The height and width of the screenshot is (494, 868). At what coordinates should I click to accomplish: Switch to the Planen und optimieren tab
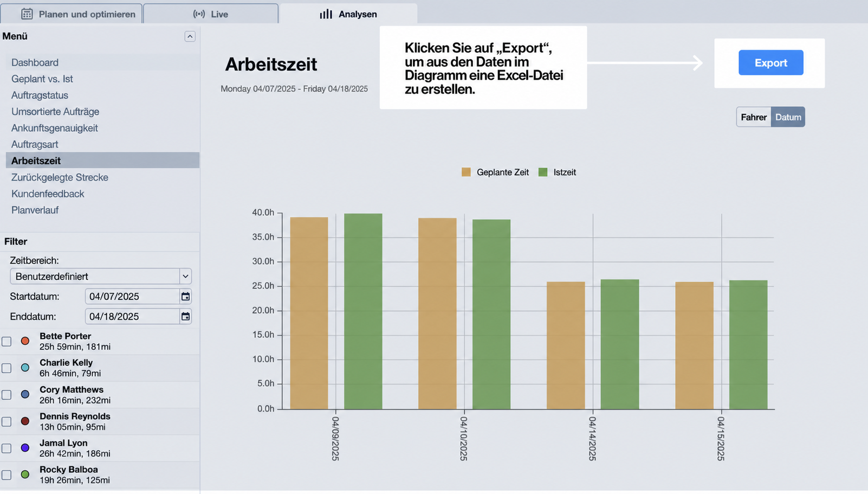click(x=72, y=14)
